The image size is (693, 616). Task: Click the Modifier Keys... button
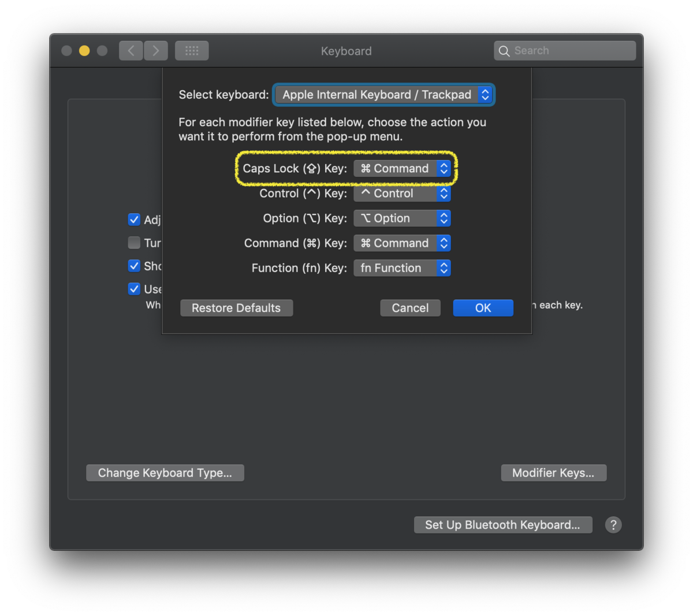553,473
